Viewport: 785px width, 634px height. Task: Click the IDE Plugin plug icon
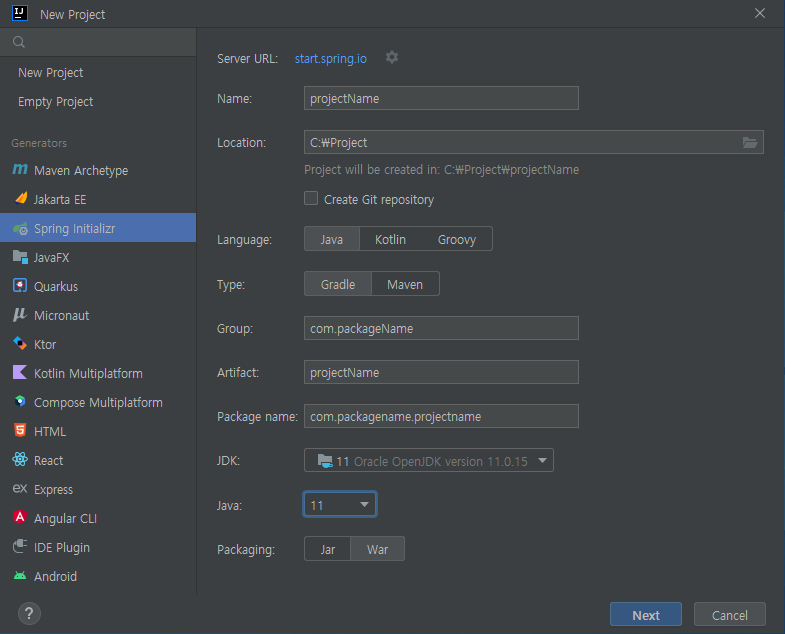[20, 546]
